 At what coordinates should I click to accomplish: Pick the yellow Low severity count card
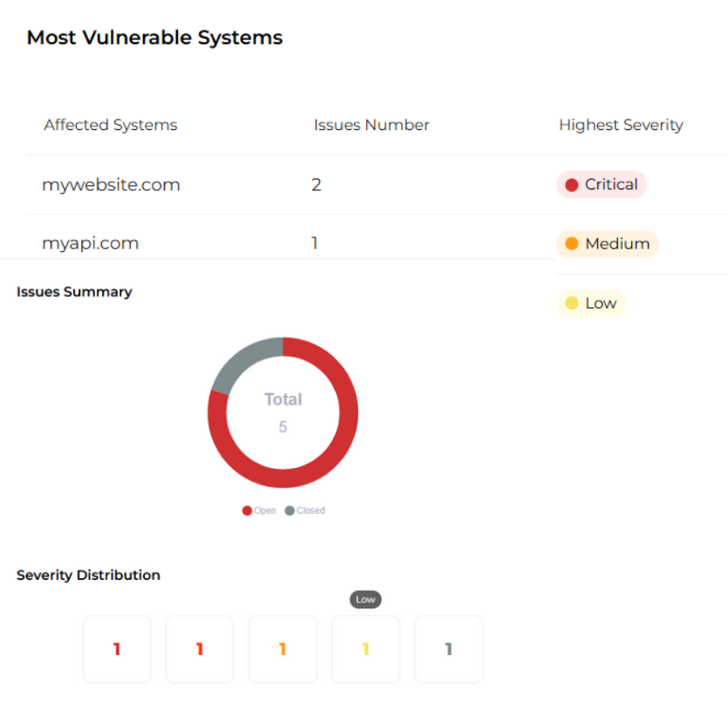point(365,649)
